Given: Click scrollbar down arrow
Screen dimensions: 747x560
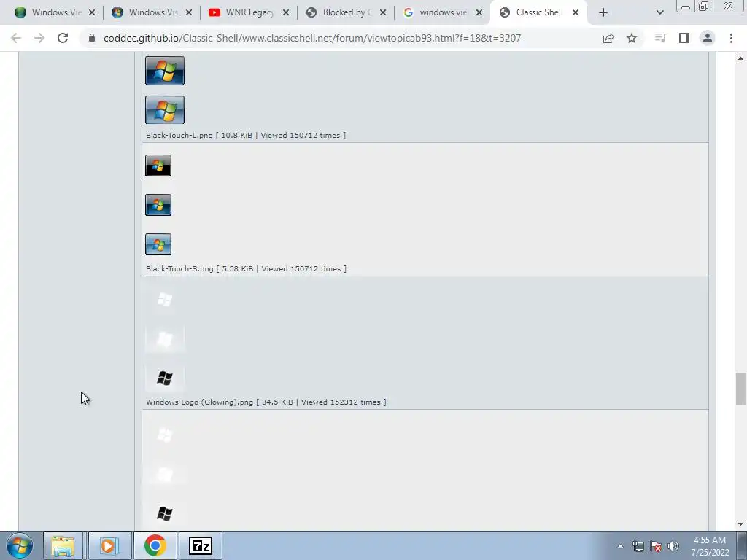Looking at the screenshot, I should tap(740, 524).
